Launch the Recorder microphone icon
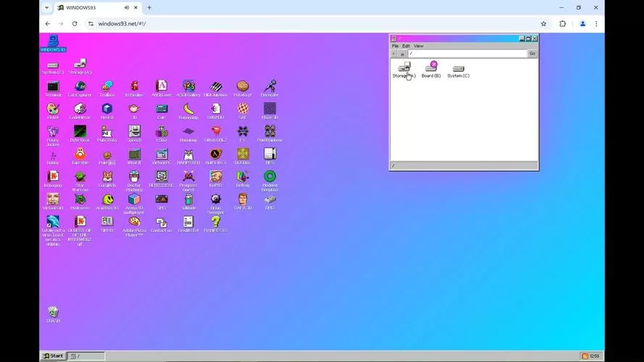The width and height of the screenshot is (644, 362). [269, 88]
